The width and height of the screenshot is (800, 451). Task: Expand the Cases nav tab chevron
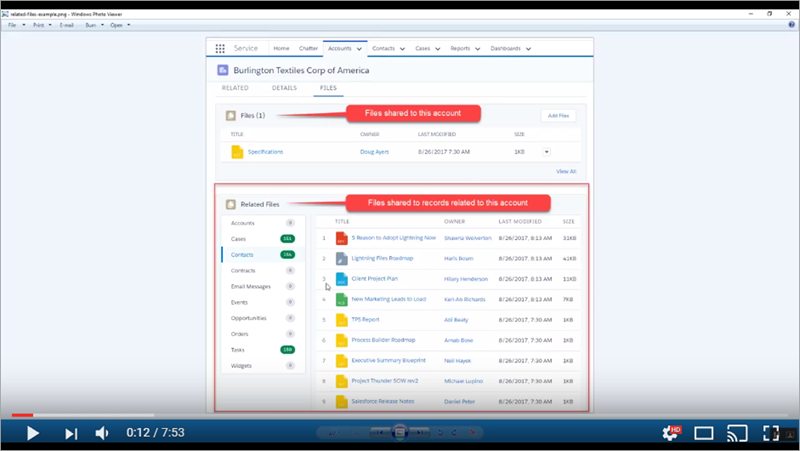[438, 49]
